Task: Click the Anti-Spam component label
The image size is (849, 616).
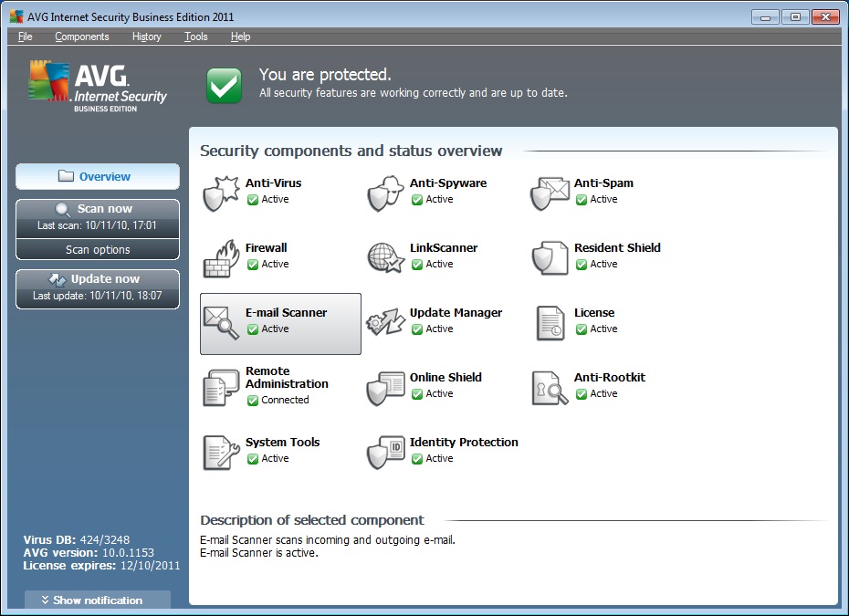Action: tap(603, 183)
